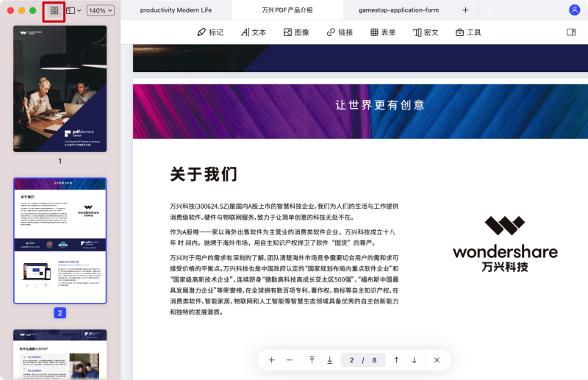
Task: Select the 图像 image tool
Action: tap(296, 32)
